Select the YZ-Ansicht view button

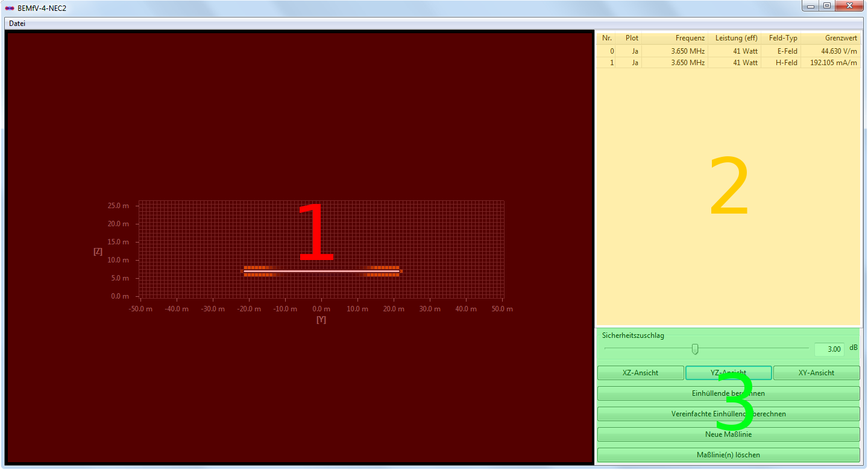tap(728, 373)
